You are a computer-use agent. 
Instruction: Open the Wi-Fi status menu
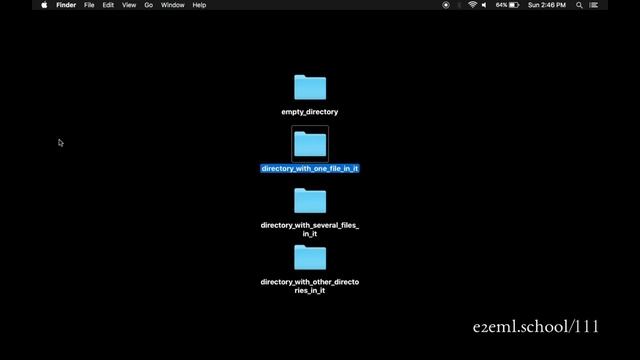472,5
